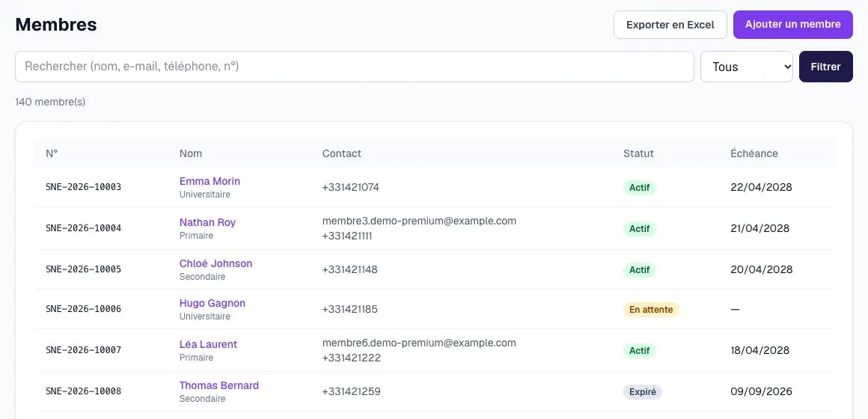Click the Exporter en Excel button
Image resolution: width=868 pixels, height=419 pixels.
[x=670, y=25]
